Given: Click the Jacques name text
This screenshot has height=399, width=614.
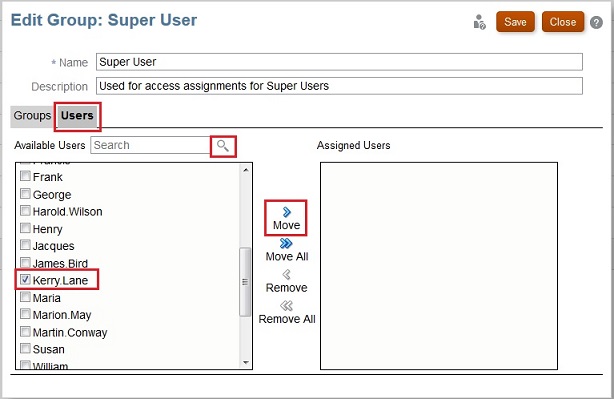Looking at the screenshot, I should pos(53,246).
